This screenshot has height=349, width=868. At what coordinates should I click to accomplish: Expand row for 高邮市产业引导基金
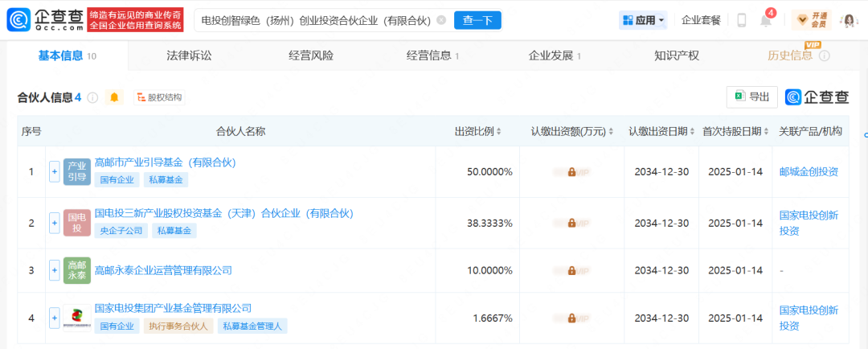pos(55,171)
